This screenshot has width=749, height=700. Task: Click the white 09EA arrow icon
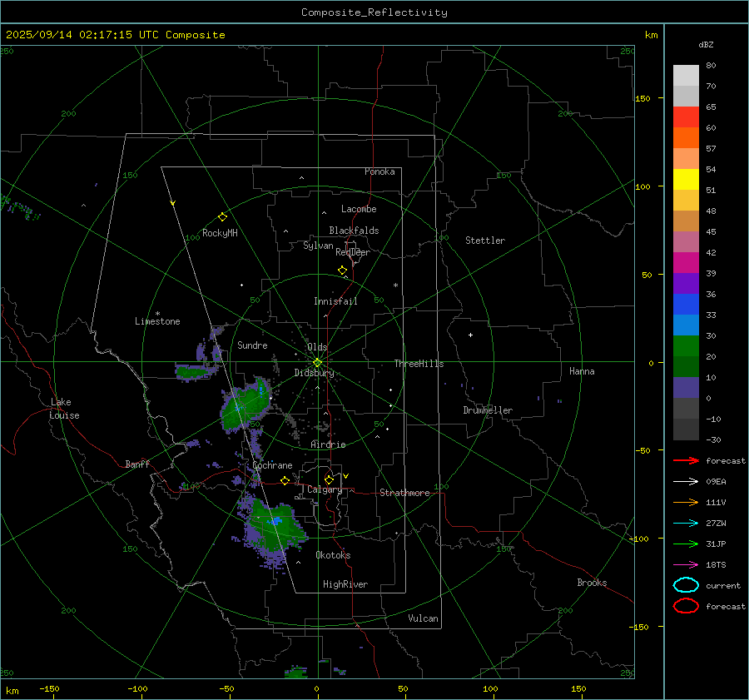pyautogui.click(x=686, y=481)
